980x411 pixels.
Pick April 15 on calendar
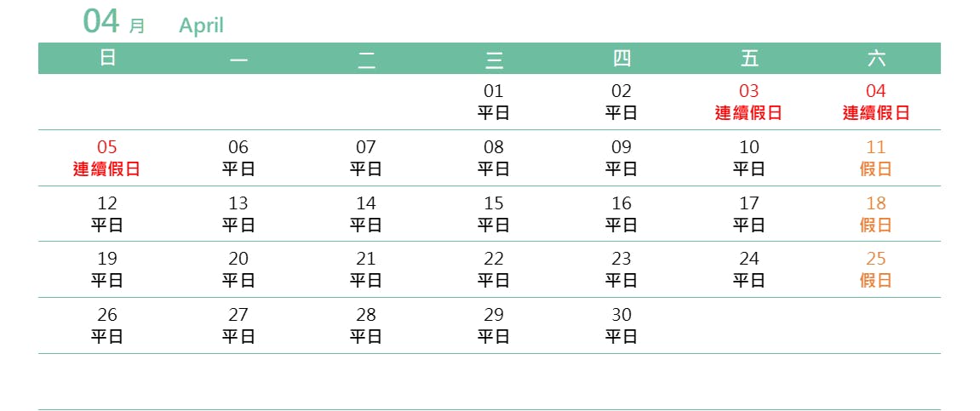(x=493, y=214)
